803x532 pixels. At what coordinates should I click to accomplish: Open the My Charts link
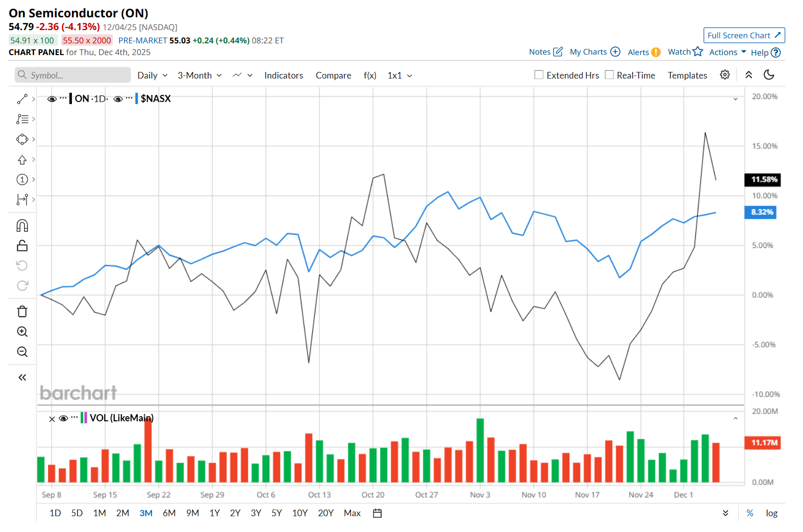coord(588,52)
